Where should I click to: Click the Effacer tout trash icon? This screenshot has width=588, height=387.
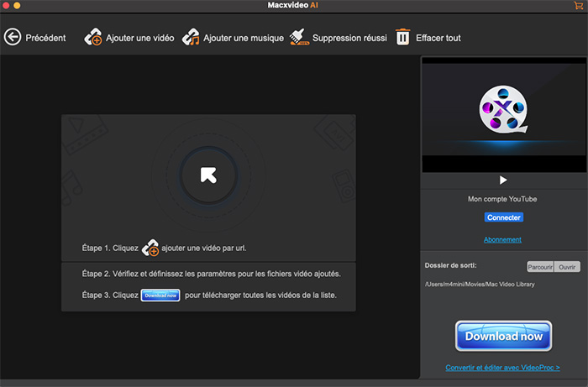coord(402,37)
